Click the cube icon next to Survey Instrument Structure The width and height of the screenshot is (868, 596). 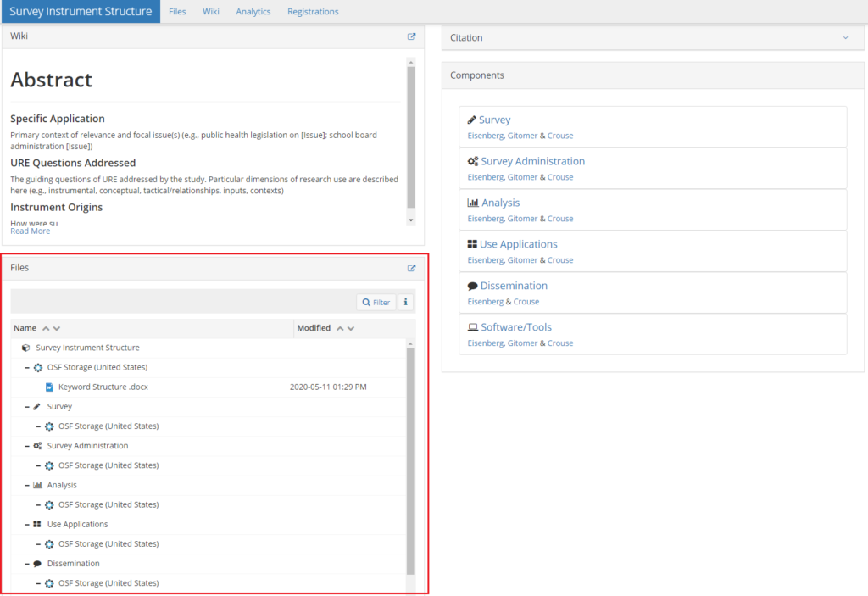tap(25, 348)
